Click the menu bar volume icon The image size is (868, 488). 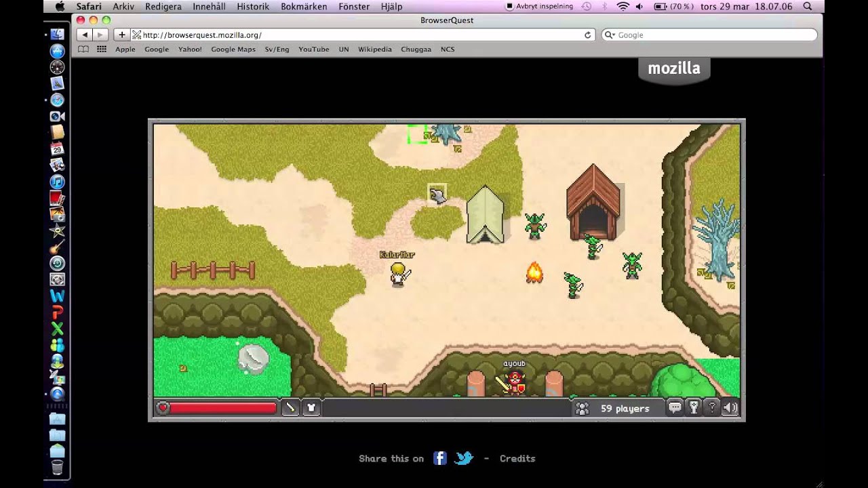pos(641,6)
